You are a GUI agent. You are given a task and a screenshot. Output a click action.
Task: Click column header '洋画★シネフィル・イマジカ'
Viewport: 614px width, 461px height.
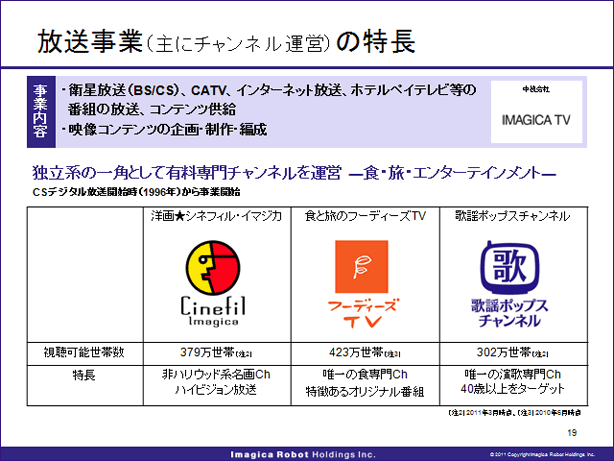pyautogui.click(x=217, y=216)
